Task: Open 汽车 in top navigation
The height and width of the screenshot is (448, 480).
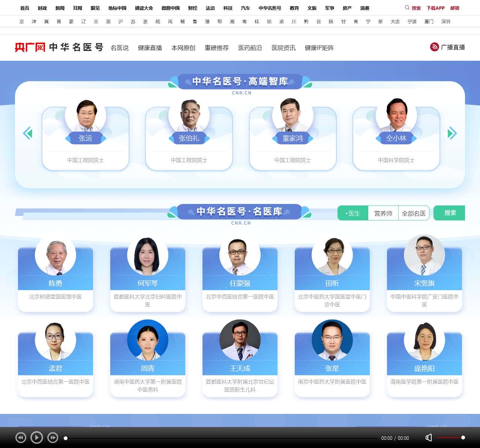Action: 246,8
